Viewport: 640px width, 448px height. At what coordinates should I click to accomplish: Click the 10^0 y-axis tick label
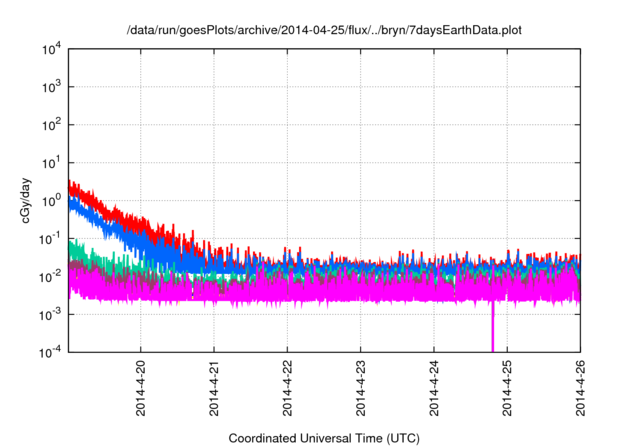tap(51, 201)
